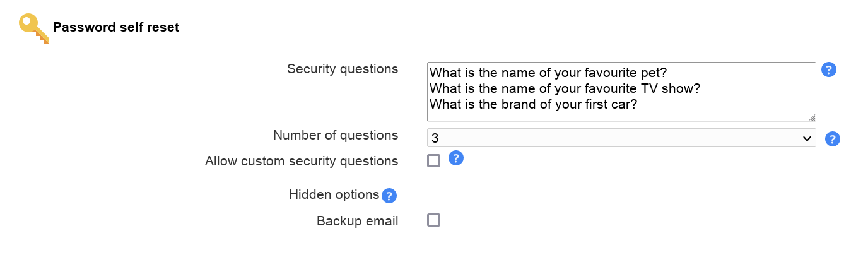Open the Hidden options help icon
The width and height of the screenshot is (868, 257).
pyautogui.click(x=389, y=196)
